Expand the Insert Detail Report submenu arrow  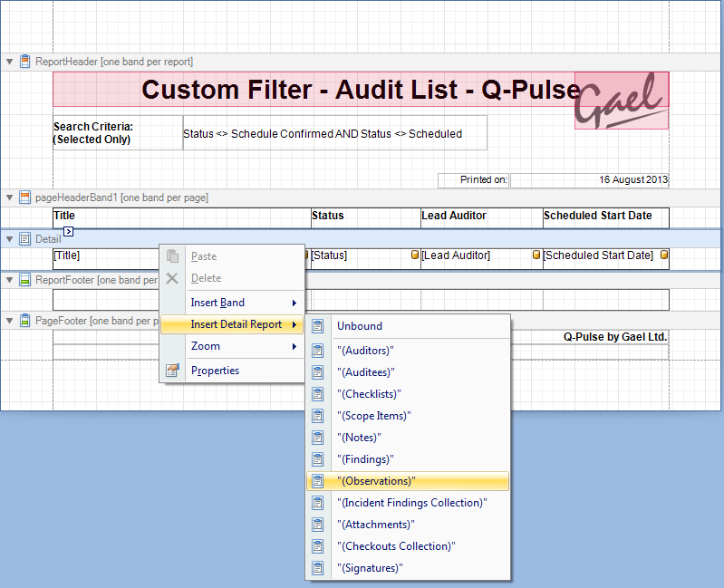[294, 324]
